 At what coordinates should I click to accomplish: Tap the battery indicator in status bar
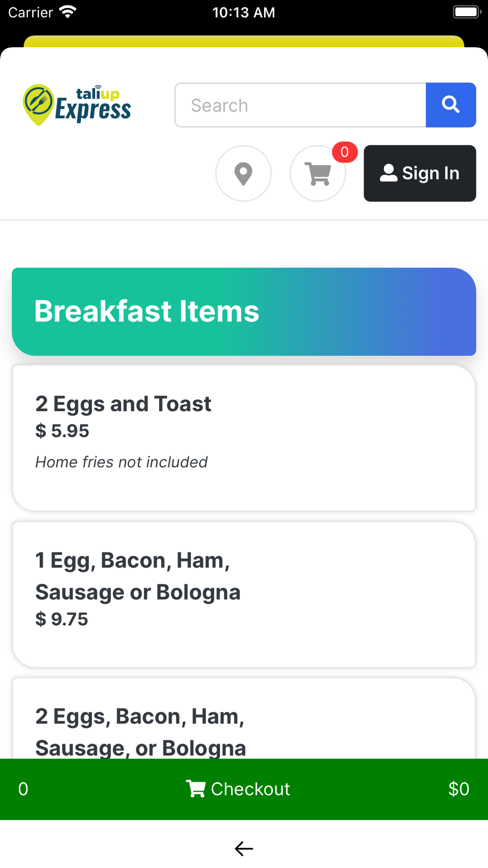pyautogui.click(x=467, y=12)
